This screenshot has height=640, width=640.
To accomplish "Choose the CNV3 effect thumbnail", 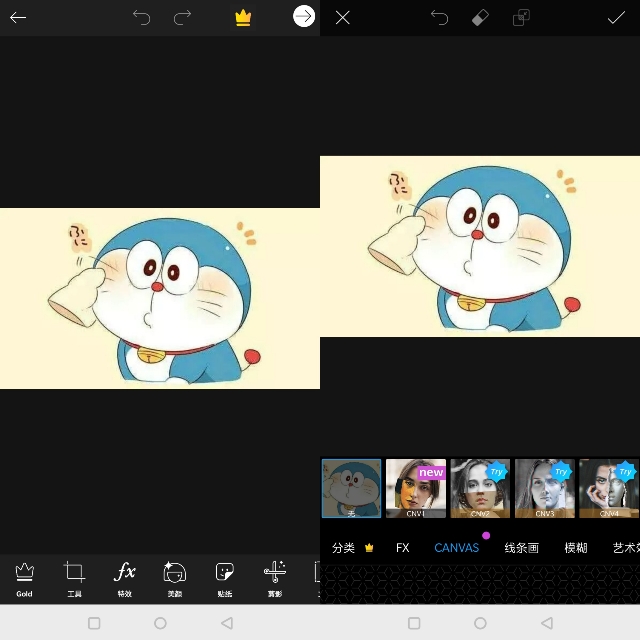I will point(545,489).
